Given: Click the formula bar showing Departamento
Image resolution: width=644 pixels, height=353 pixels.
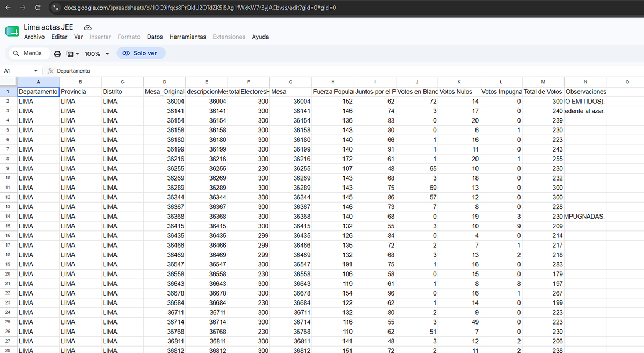Looking at the screenshot, I should point(343,71).
